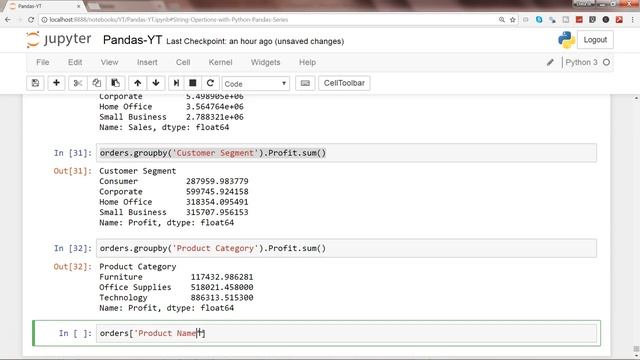This screenshot has height=360, width=640.
Task: Save notebook with the floppy disk icon
Action: (x=36, y=83)
